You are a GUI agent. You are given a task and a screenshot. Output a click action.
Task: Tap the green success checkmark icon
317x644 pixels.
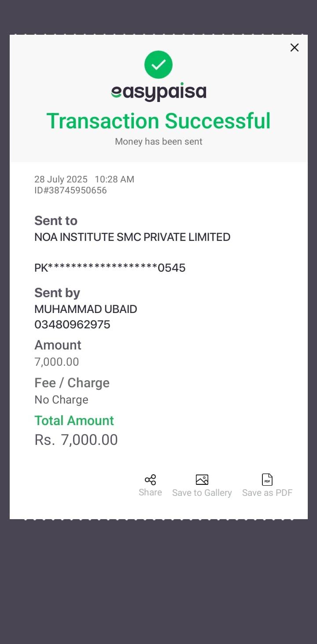(158, 65)
